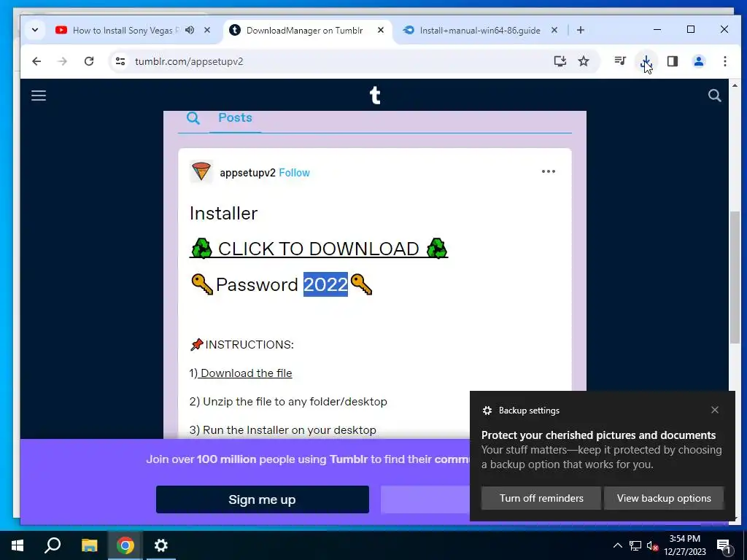Screen dimensions: 747x560
Task: Install the Tumblr app from address bar icon
Action: pos(560,61)
